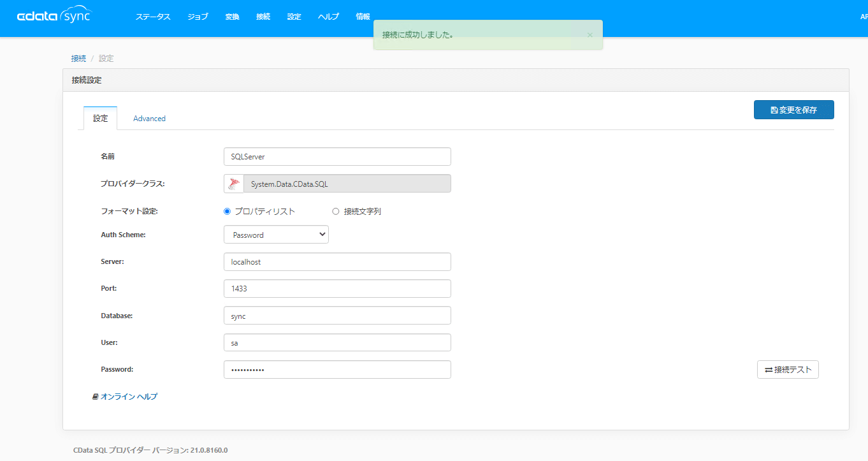Screen dimensions: 868x461
Task: Open the Auth Scheme dropdown
Action: [276, 235]
